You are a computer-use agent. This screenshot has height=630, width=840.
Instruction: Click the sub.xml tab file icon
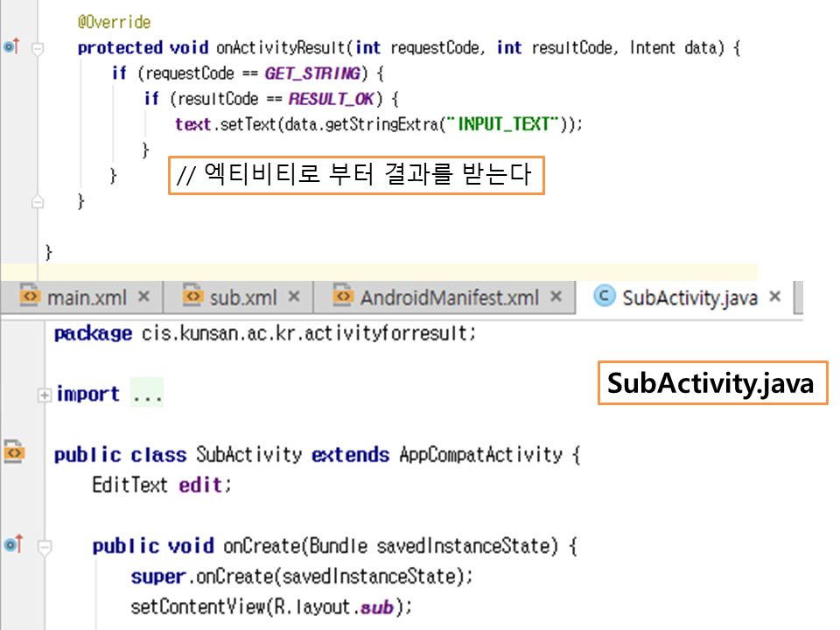tap(192, 297)
